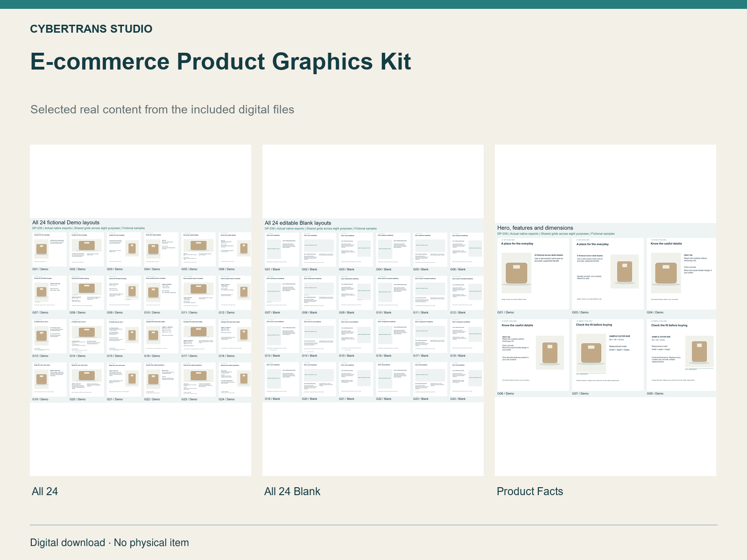Select G12 / Demo thumbnail
Viewport: 747px width, 560px height.
(x=235, y=293)
